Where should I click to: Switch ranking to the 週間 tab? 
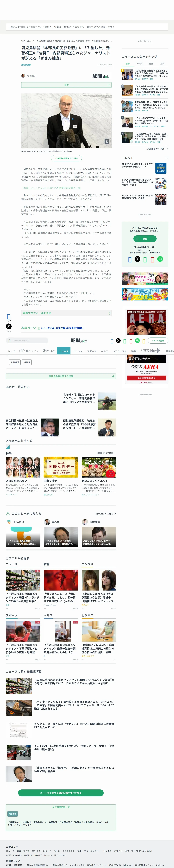(x=151, y=64)
